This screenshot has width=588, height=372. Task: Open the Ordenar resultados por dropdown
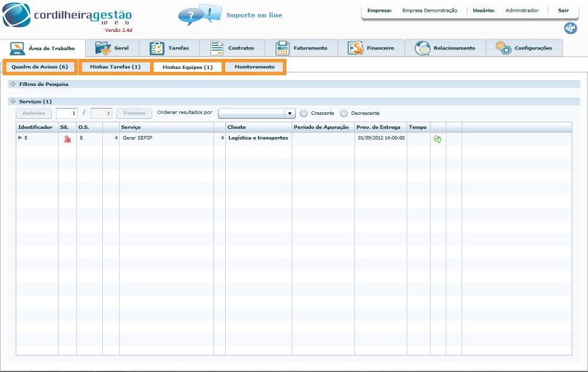[257, 114]
